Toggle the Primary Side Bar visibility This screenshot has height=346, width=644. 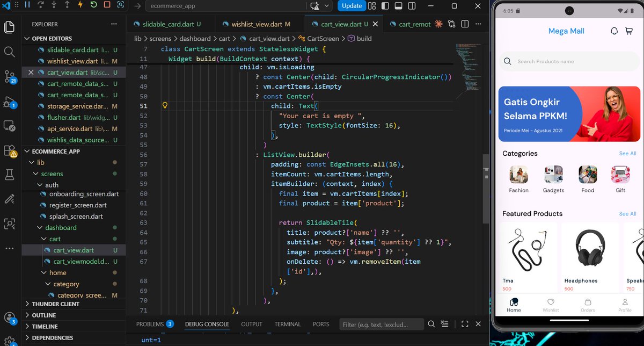pyautogui.click(x=385, y=5)
